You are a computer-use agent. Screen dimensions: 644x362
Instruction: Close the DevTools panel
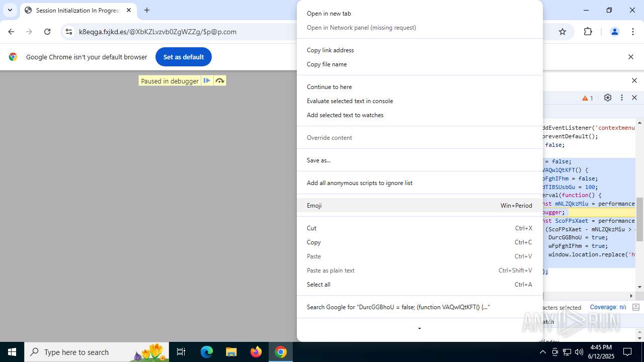coord(634,98)
